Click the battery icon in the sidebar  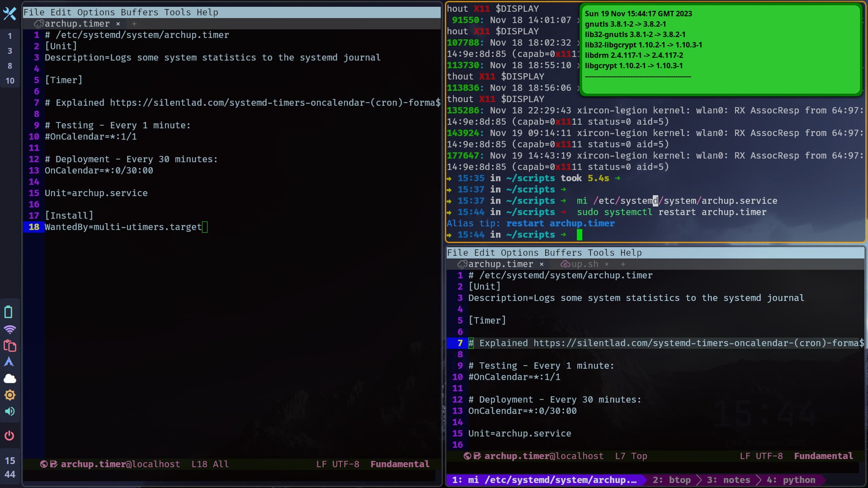[x=9, y=312]
